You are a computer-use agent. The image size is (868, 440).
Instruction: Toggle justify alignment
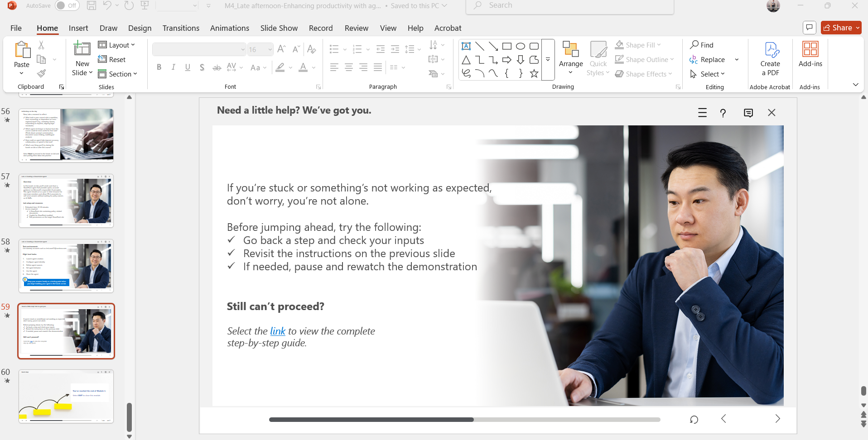[378, 67]
